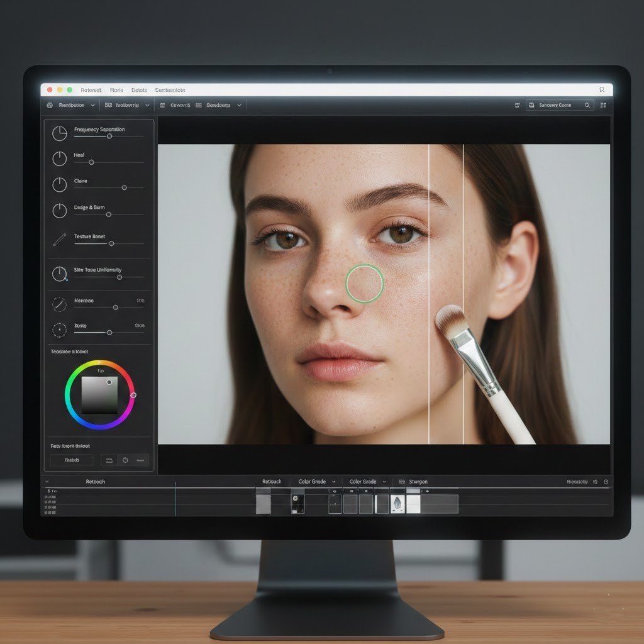Image resolution: width=644 pixels, height=644 pixels.
Task: Select the Sharpen tab in the timeline
Action: click(x=418, y=482)
